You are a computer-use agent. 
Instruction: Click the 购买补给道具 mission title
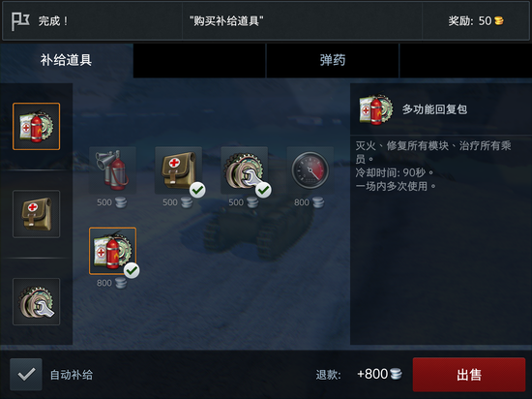[x=226, y=21]
